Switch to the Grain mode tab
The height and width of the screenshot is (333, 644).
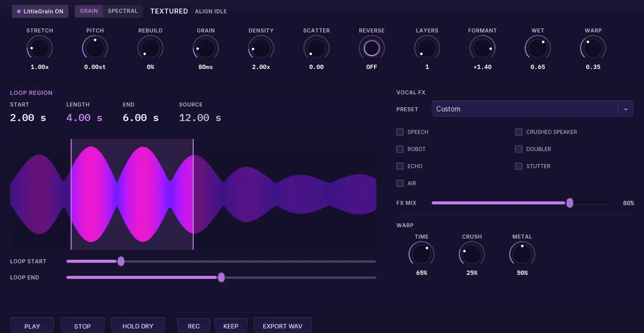click(x=89, y=11)
